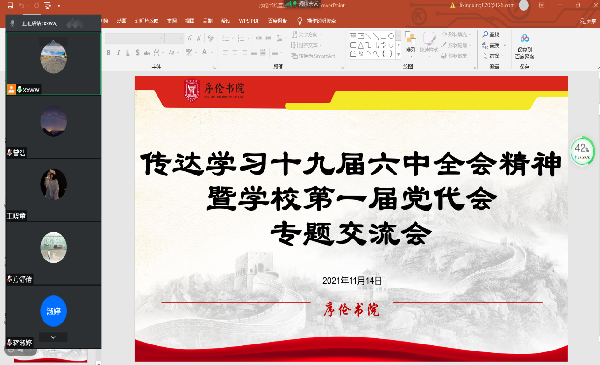Click the 42% circular progress widget
Image resolution: width=600 pixels, height=365 pixels.
coord(582,151)
